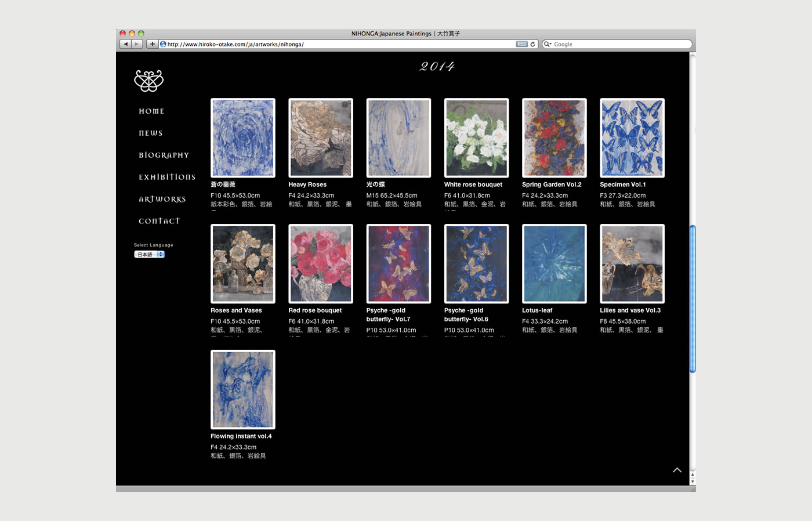Click the RSS badge in address bar

[x=521, y=44]
